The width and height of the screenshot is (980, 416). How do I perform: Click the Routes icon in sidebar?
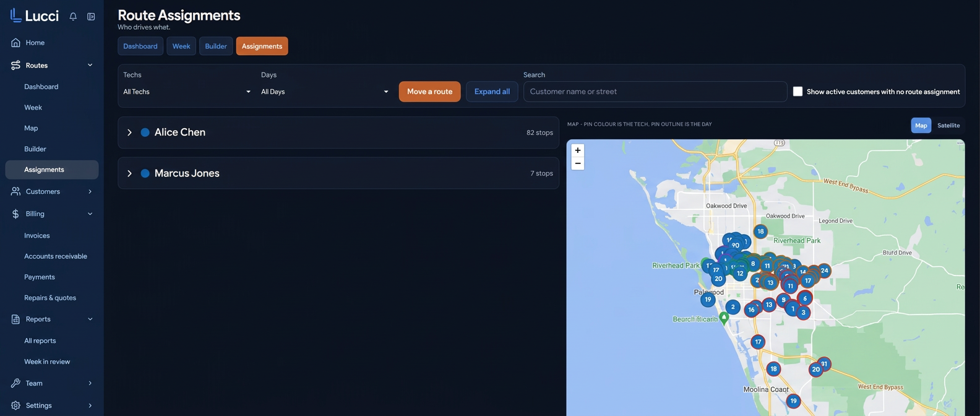(x=15, y=65)
